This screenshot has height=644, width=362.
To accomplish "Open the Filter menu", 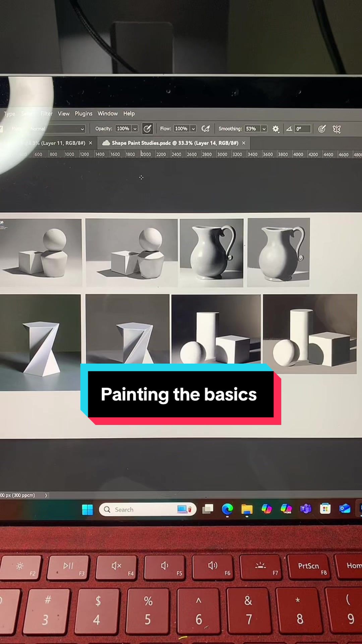I will tap(47, 114).
